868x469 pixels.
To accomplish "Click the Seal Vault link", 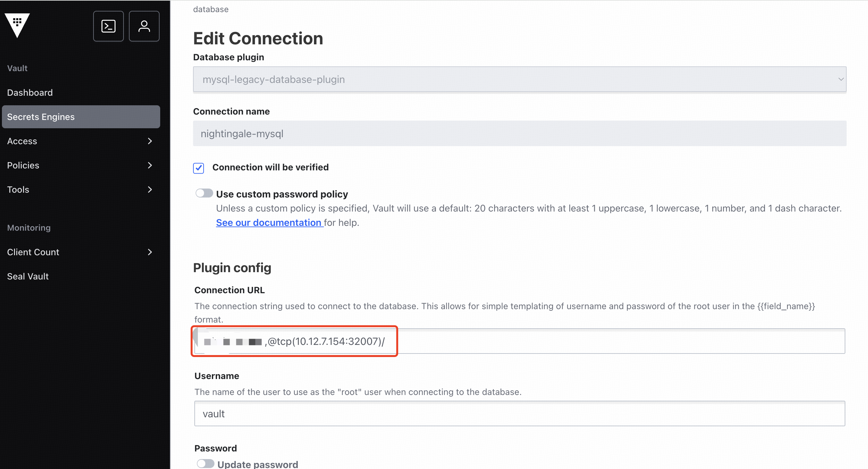I will point(28,276).
